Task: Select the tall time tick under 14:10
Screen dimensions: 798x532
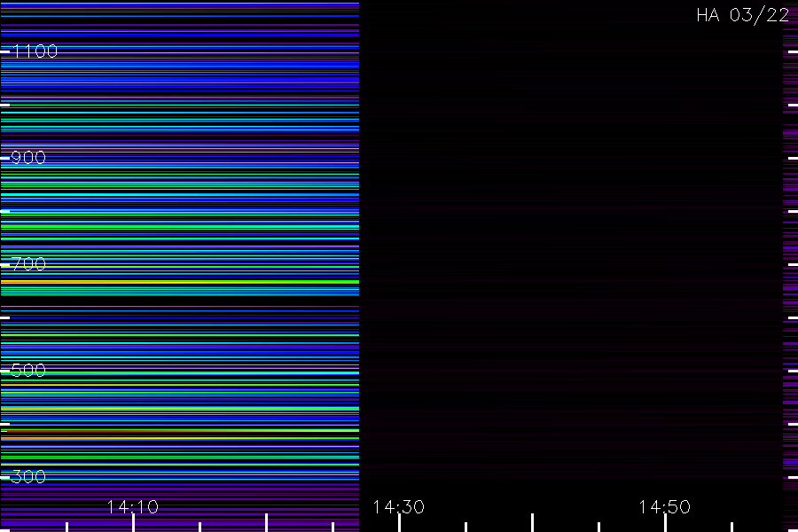Action: pos(133,523)
